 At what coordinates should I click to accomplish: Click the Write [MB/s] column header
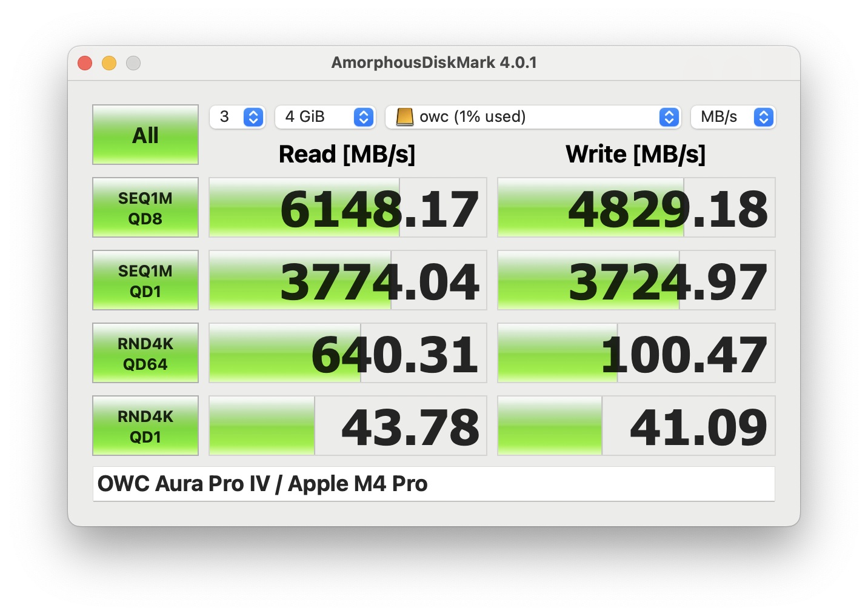click(x=636, y=155)
